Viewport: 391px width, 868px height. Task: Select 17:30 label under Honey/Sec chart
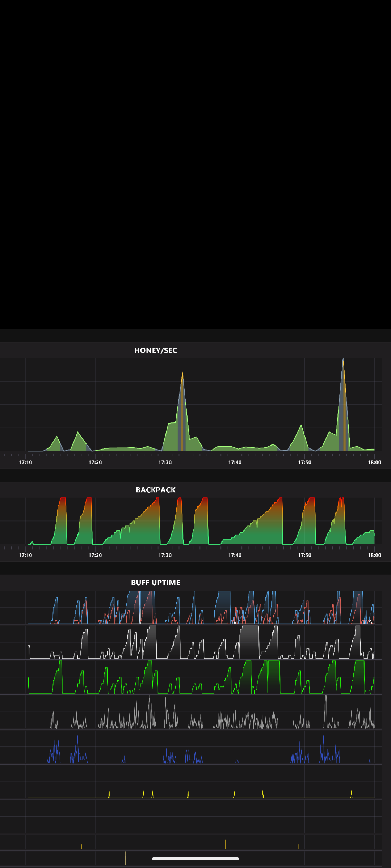point(165,462)
